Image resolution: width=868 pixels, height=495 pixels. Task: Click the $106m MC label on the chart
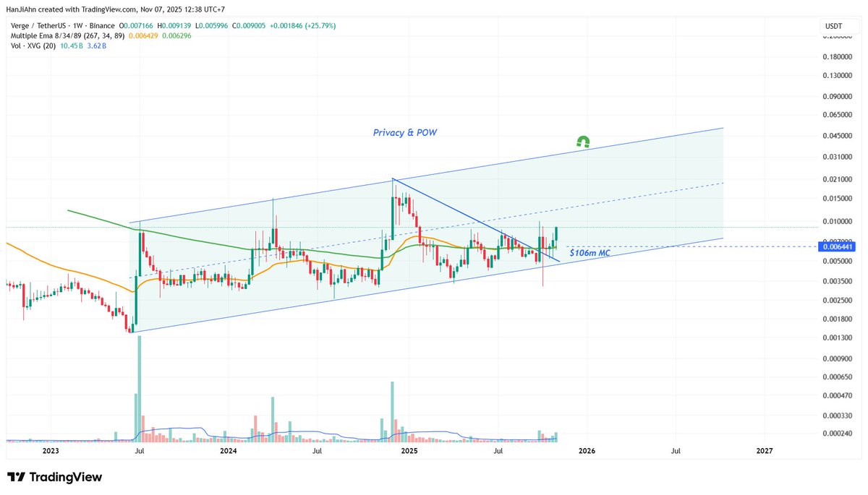click(x=590, y=253)
